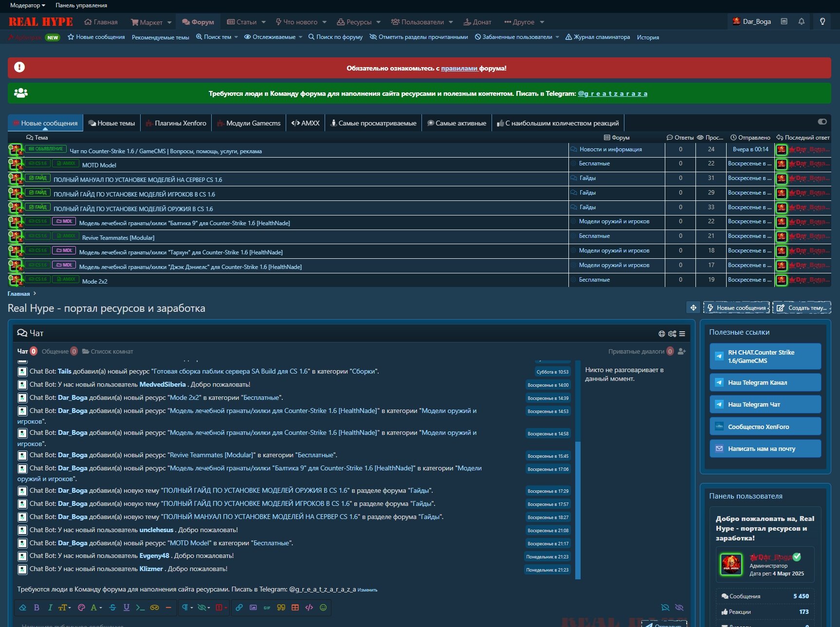Expand the Пользователи navigation dropdown arrow
The width and height of the screenshot is (840, 627).
pyautogui.click(x=451, y=22)
